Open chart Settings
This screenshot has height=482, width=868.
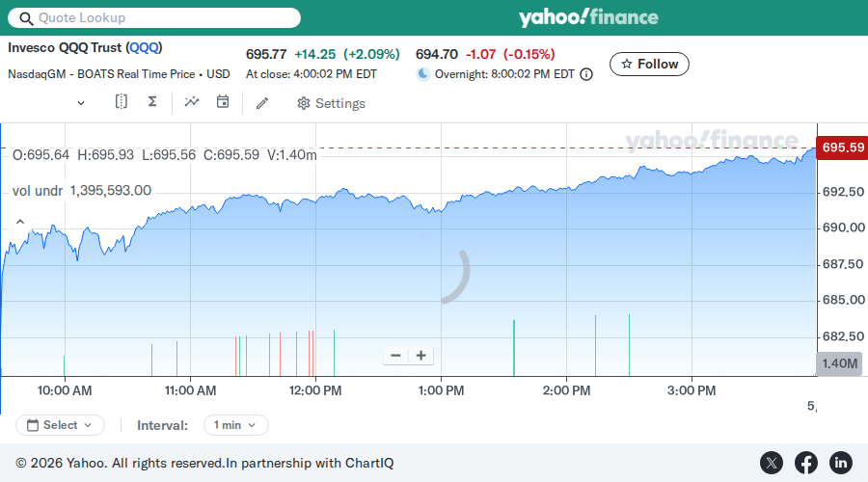(x=331, y=103)
